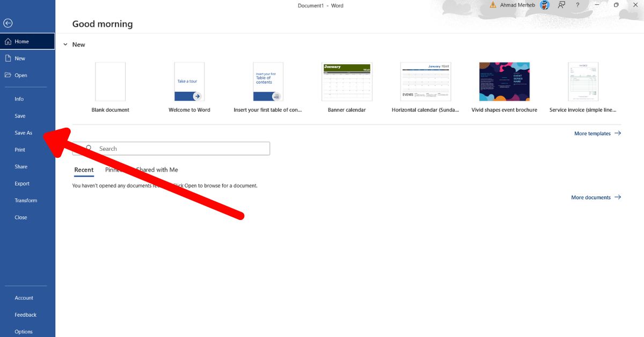Open the Service invoice template
This screenshot has width=644, height=337.
tap(583, 87)
